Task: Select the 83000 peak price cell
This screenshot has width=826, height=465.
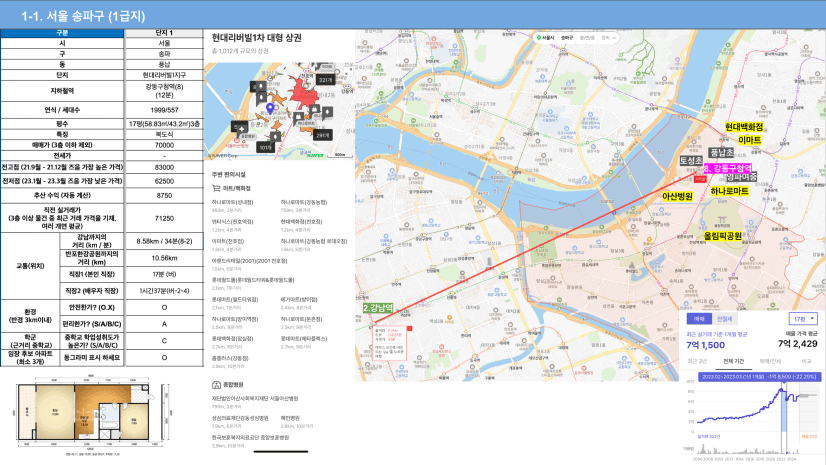Action: tap(164, 167)
